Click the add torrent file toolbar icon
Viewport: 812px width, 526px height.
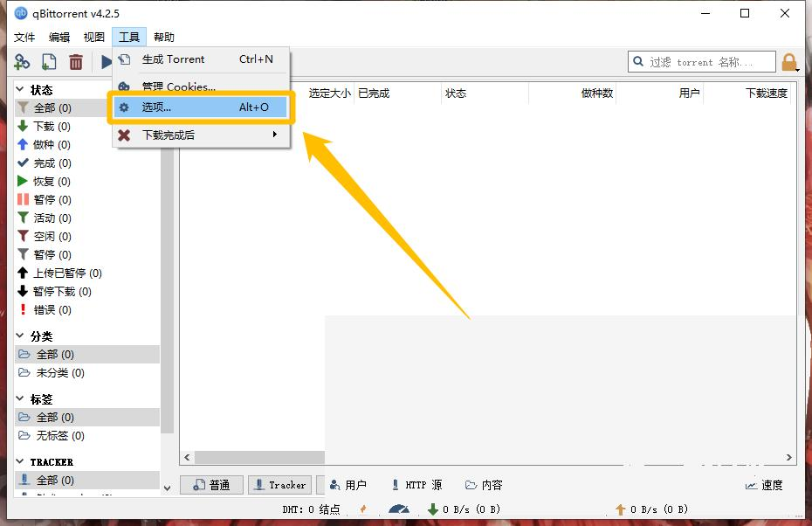pyautogui.click(x=49, y=62)
